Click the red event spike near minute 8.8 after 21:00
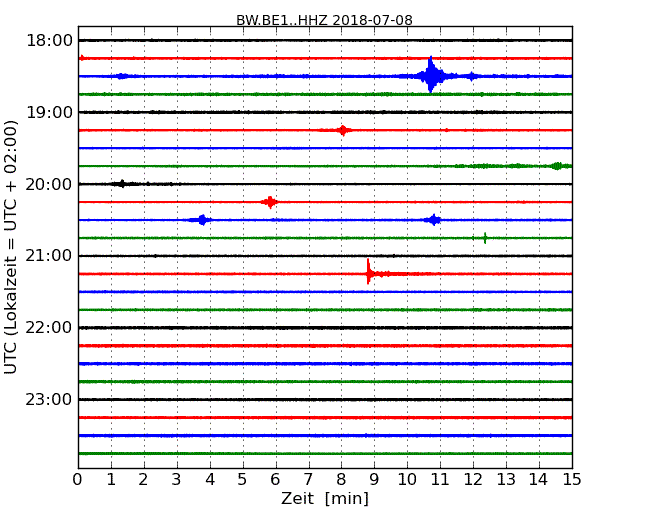 (x=369, y=273)
